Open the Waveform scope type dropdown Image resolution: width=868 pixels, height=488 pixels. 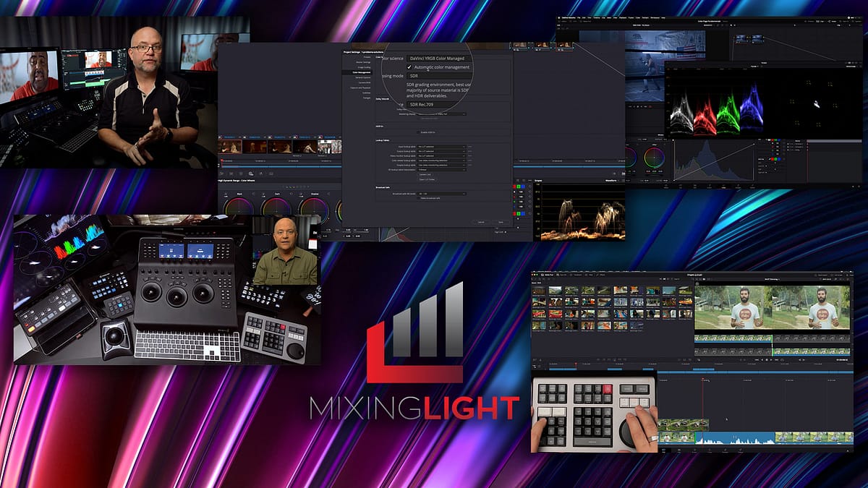[x=612, y=180]
